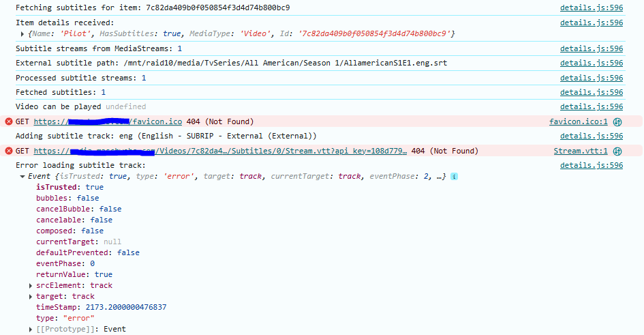The image size is (644, 335).
Task: Click the red error icon beside favicon.ico request
Action: [9, 121]
